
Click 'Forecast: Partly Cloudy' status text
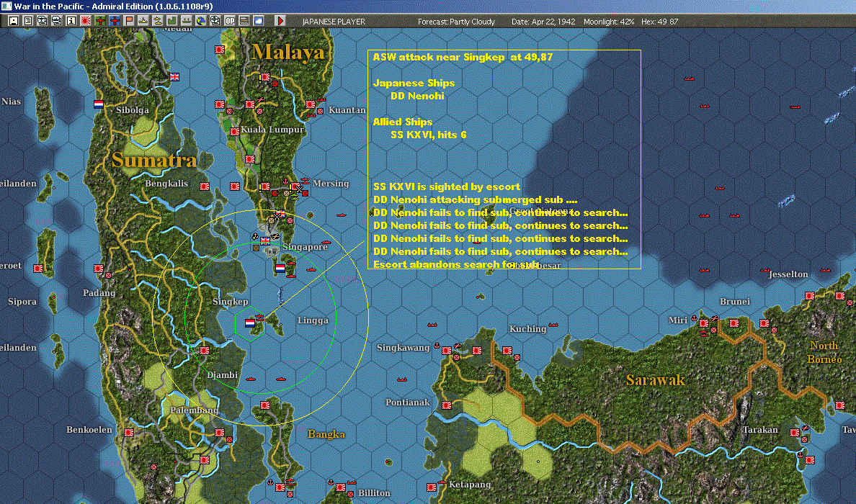click(456, 22)
